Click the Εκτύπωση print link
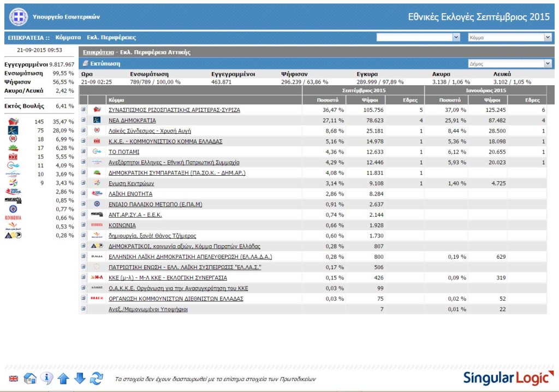559x392 pixels. pyautogui.click(x=105, y=63)
